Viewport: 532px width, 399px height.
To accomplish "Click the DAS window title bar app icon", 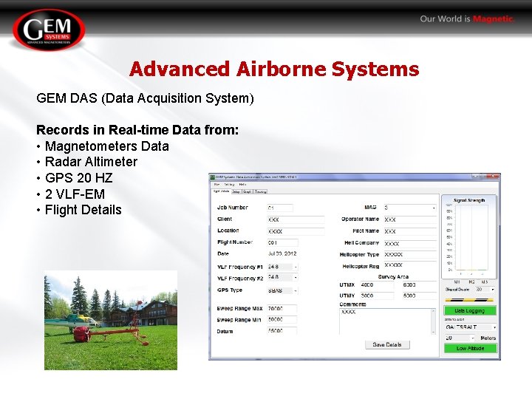I will [213, 177].
